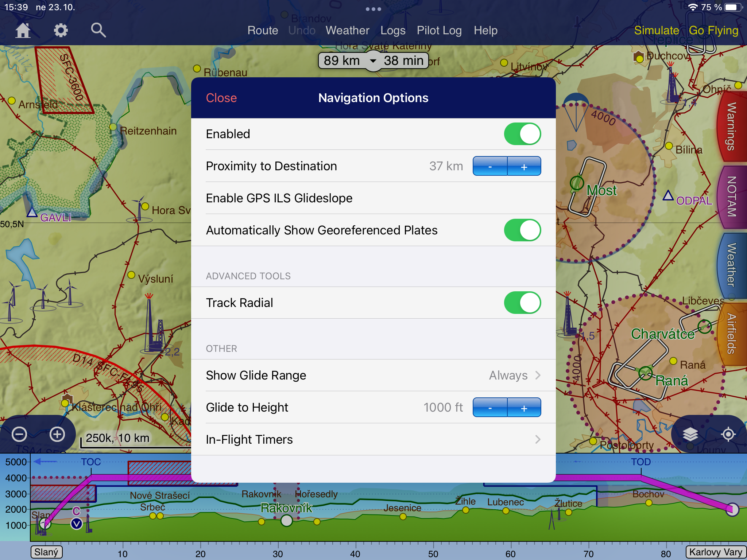Center map on GPS location icon
The image size is (747, 560).
pos(728,434)
